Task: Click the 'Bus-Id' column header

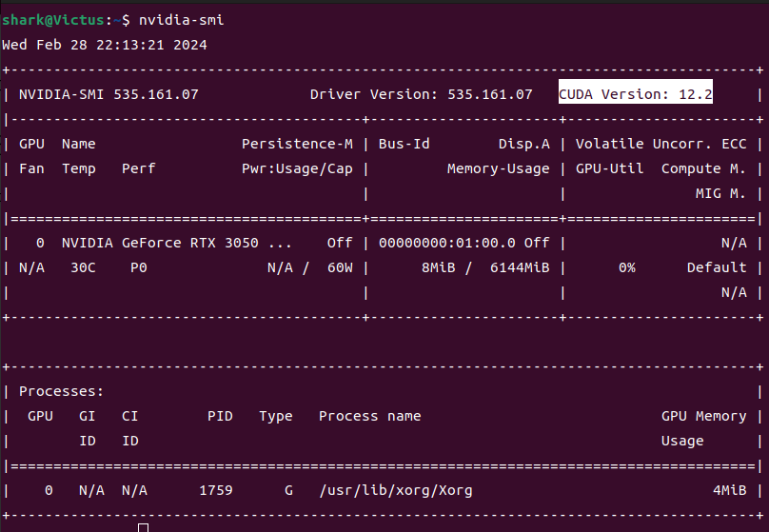Action: point(404,144)
